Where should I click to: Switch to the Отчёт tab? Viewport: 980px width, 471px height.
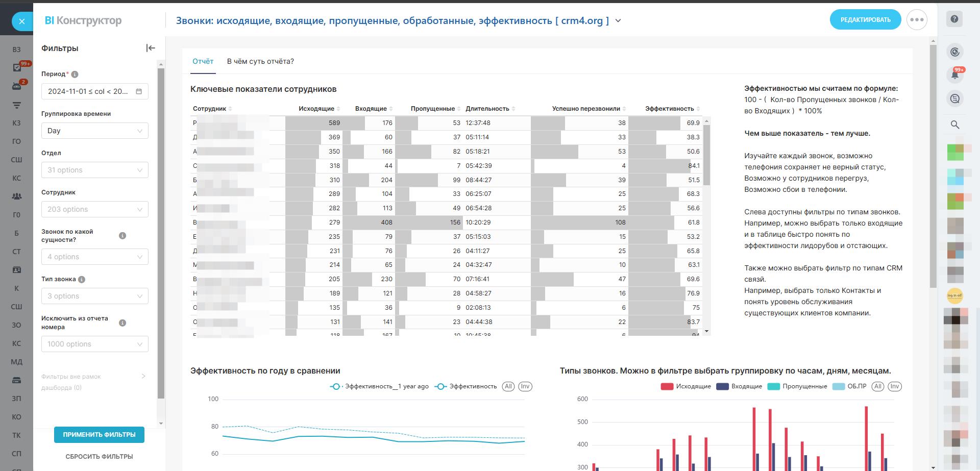(x=203, y=61)
